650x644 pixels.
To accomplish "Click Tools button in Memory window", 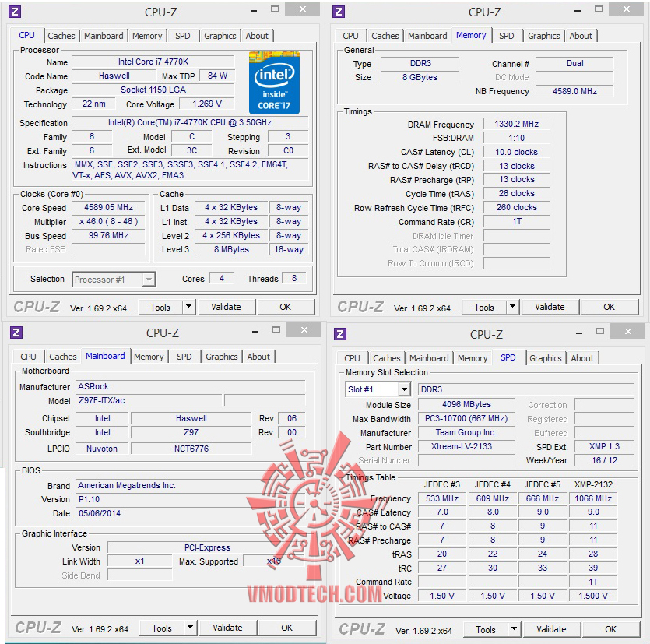I will pyautogui.click(x=483, y=308).
